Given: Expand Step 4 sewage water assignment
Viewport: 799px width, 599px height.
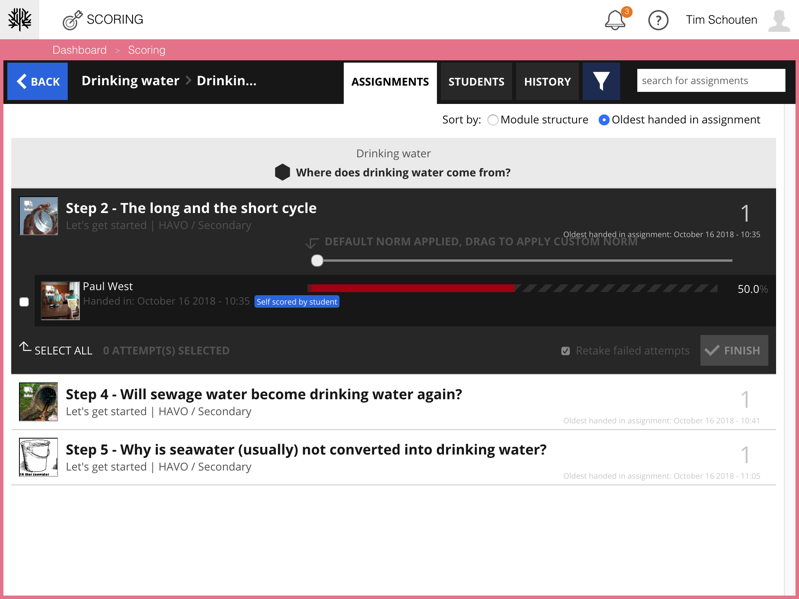Looking at the screenshot, I should 264,394.
